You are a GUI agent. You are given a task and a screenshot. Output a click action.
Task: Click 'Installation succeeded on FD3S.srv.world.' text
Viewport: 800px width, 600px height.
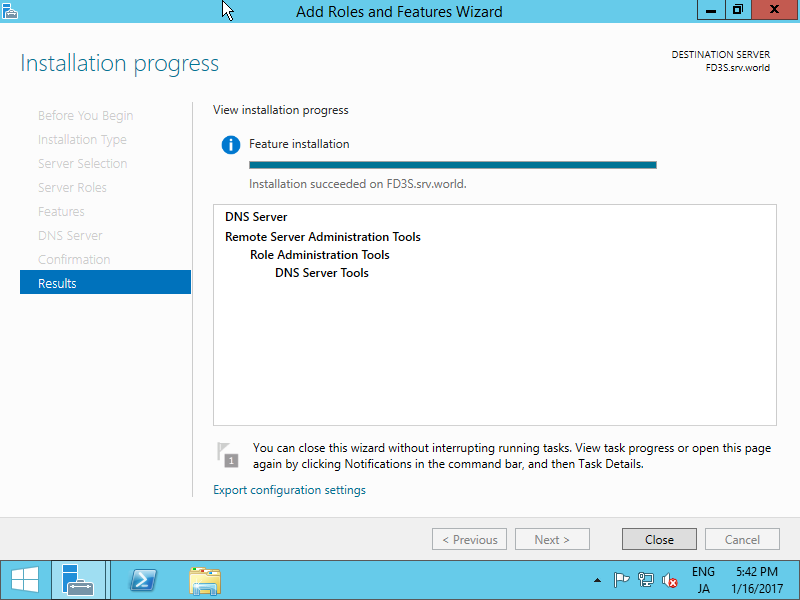[358, 184]
